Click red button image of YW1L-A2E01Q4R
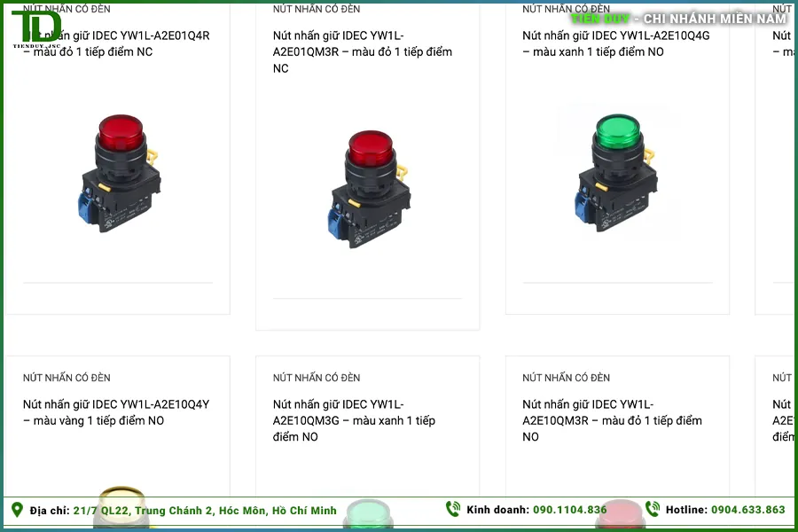 pyautogui.click(x=119, y=173)
